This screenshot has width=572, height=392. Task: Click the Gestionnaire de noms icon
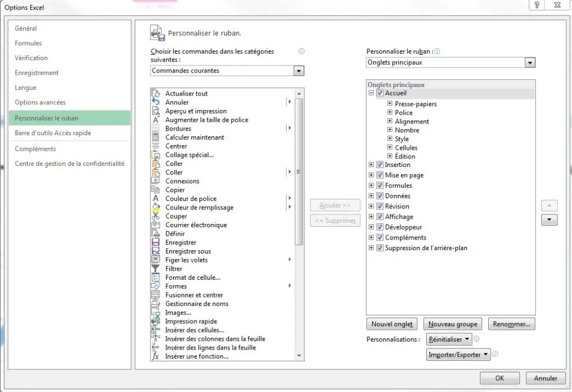tap(156, 304)
